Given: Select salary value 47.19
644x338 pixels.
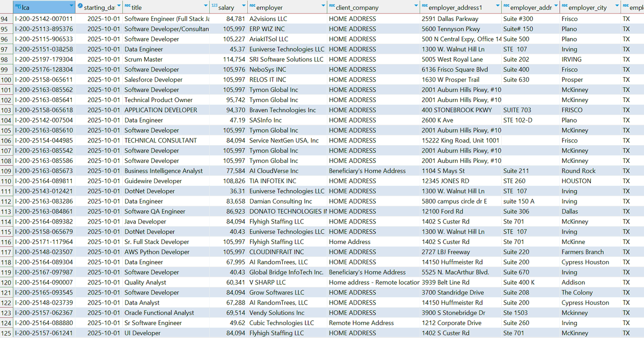Looking at the screenshot, I should click(x=229, y=120).
